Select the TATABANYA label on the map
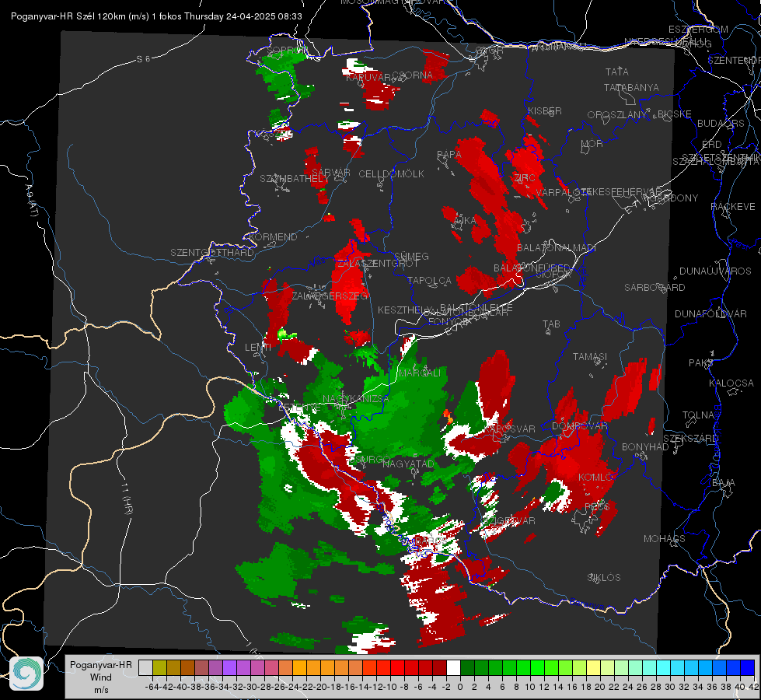Viewport: 761px width, 700px height. pos(631,87)
